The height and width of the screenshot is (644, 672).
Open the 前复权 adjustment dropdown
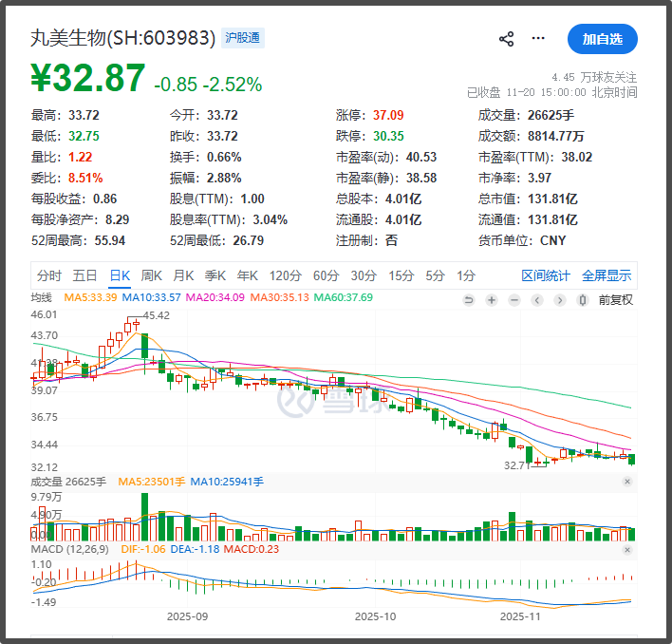(x=615, y=300)
